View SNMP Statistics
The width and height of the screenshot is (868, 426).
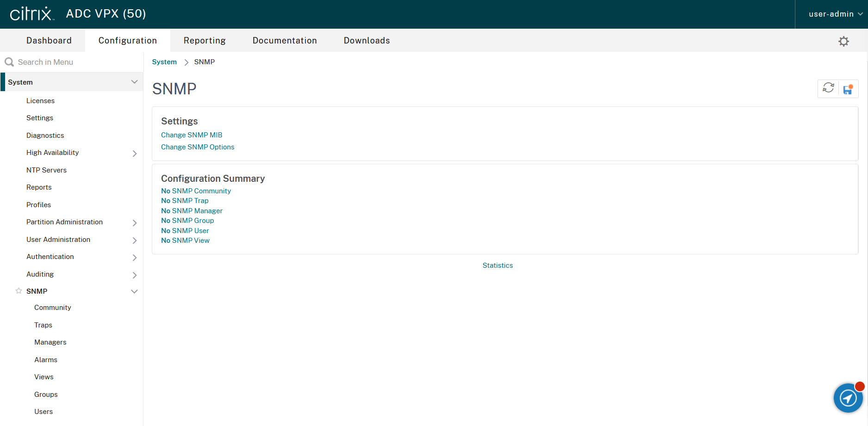coord(498,265)
